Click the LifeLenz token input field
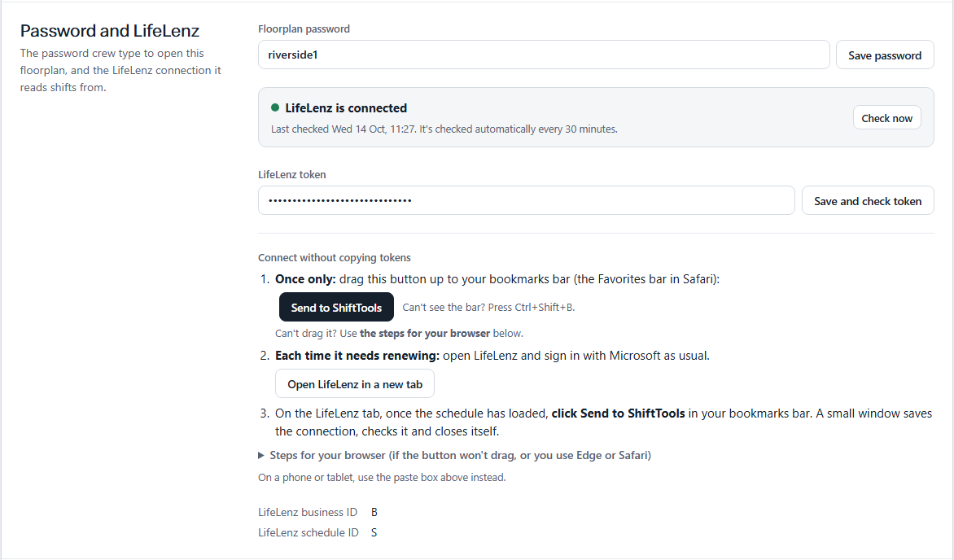This screenshot has height=560, width=954. (527, 200)
